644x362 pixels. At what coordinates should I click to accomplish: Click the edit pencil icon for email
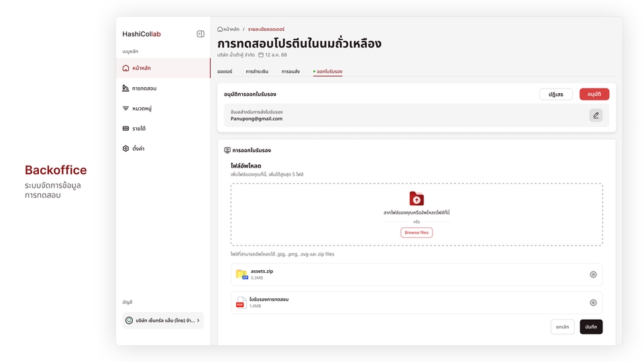[596, 115]
